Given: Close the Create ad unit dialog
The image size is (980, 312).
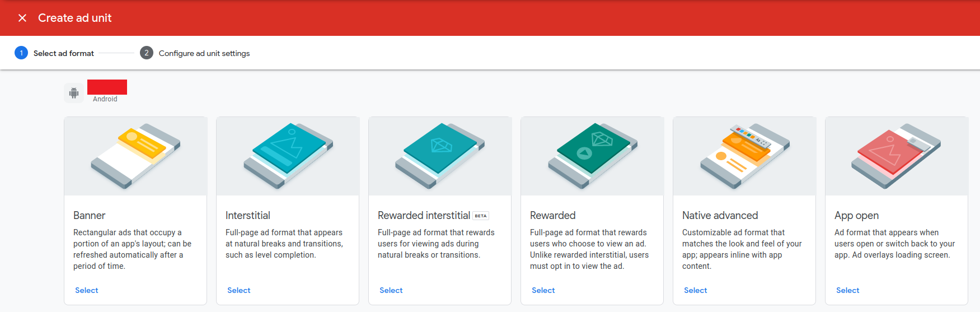Looking at the screenshot, I should 22,18.
